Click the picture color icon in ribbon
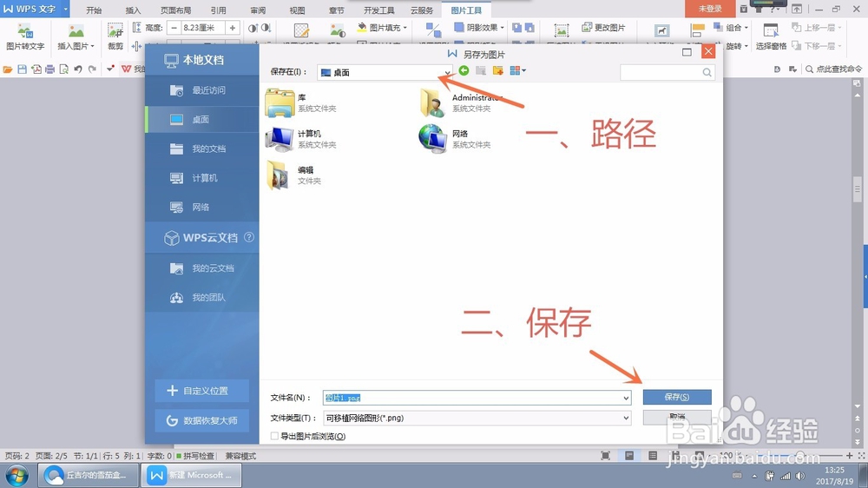 [337, 30]
